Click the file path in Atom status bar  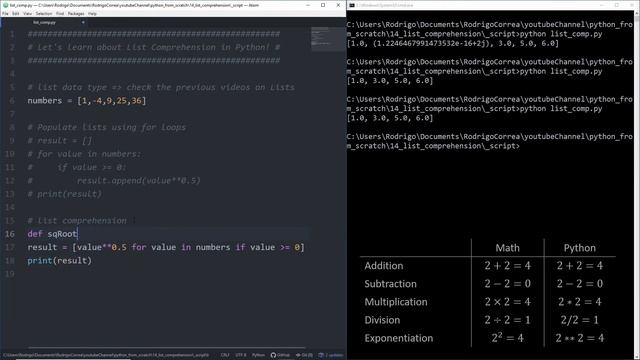pos(106,355)
